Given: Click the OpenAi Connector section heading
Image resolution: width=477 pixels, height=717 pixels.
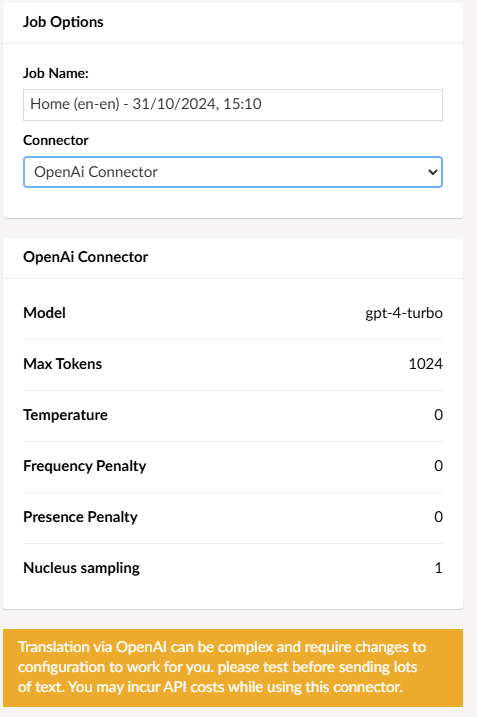Looking at the screenshot, I should pyautogui.click(x=86, y=257).
